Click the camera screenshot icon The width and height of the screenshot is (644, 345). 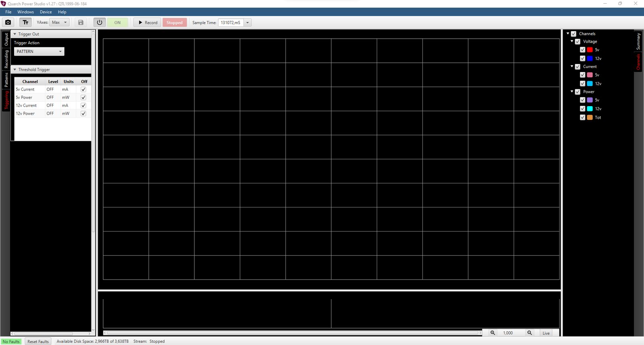point(8,23)
